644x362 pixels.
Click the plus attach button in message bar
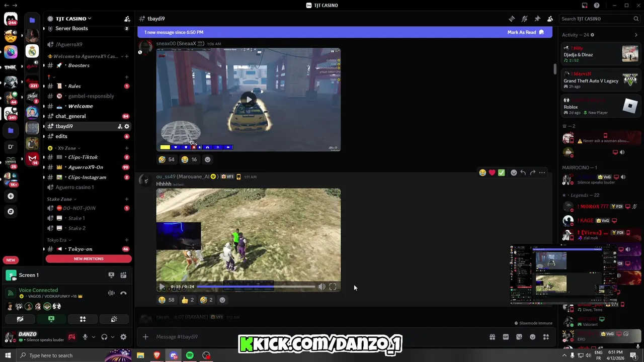pos(145,337)
